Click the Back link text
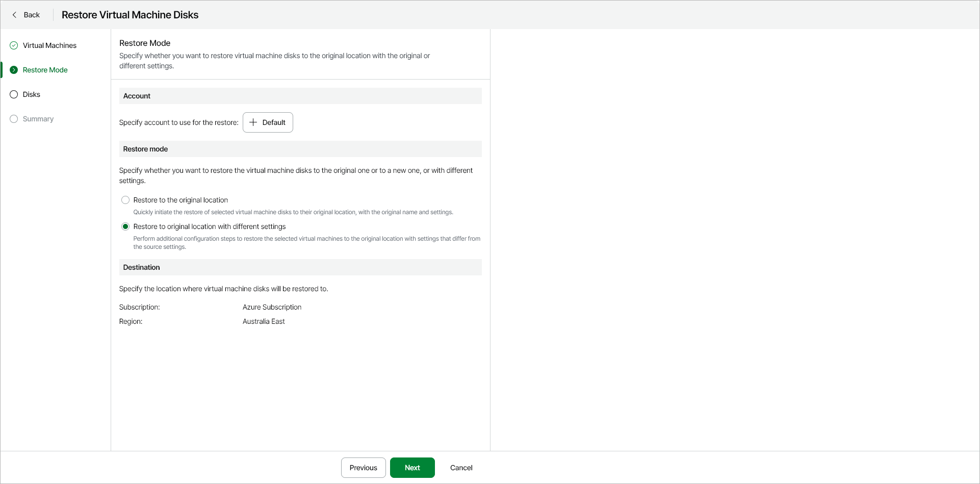 (32, 15)
